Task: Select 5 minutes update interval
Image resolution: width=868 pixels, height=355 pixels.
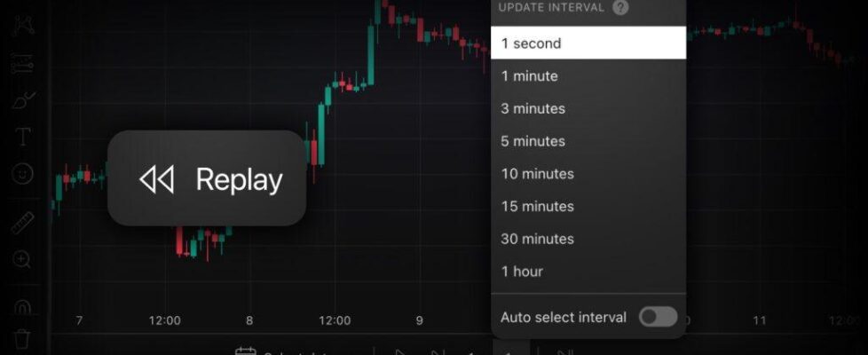Action: pyautogui.click(x=588, y=141)
